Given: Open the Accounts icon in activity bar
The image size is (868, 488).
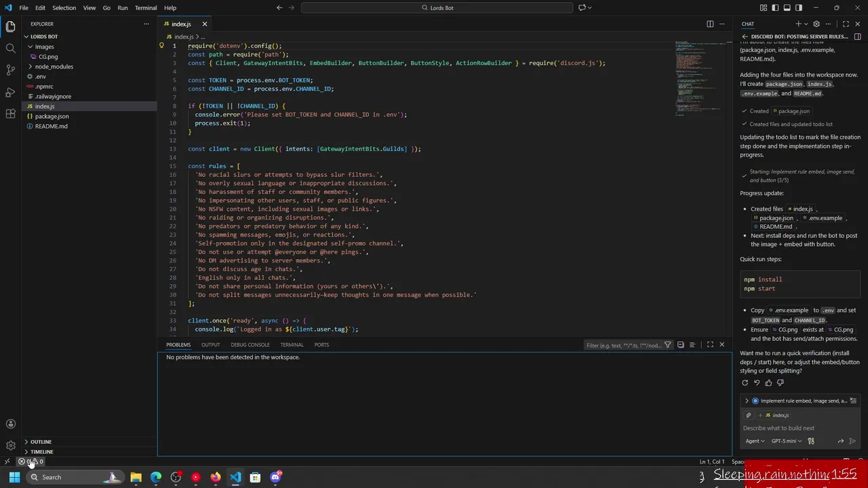Looking at the screenshot, I should tap(10, 424).
